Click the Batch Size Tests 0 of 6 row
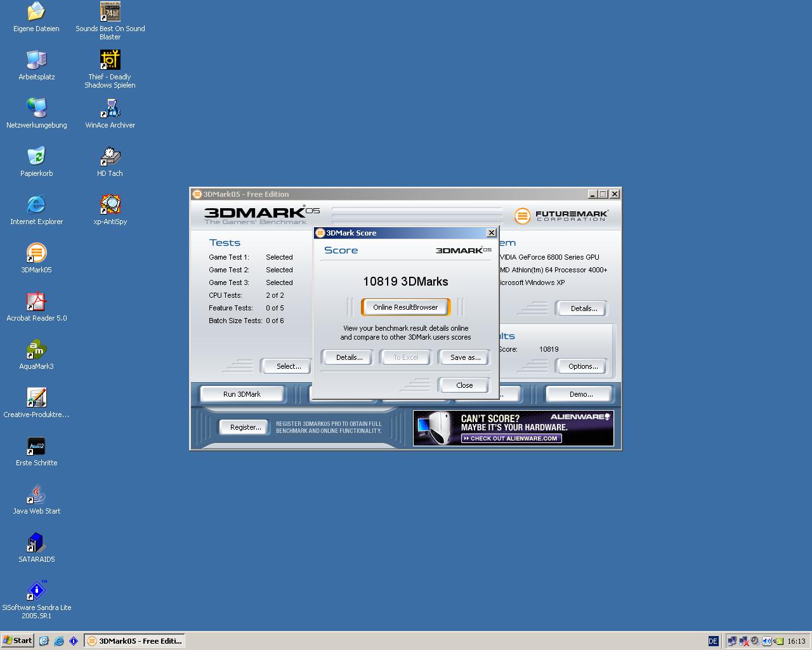 [246, 321]
